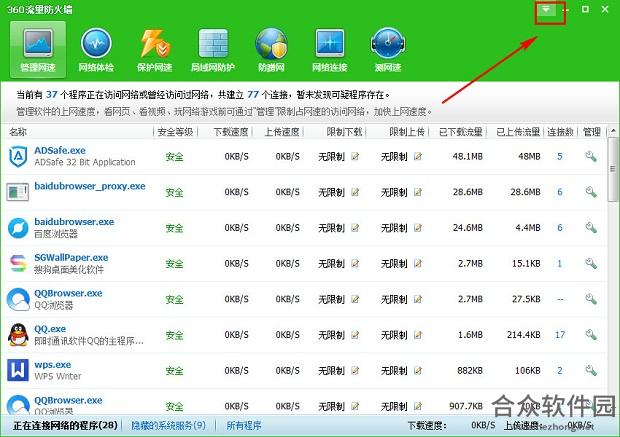The image size is (620, 437).
Task: Switch to 所有程序 tab
Action: pos(244,426)
